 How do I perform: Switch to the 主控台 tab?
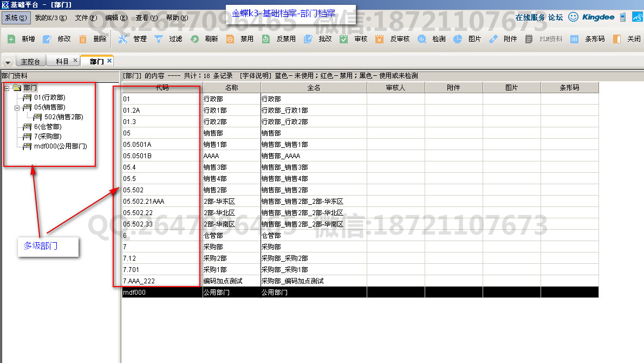(x=30, y=62)
